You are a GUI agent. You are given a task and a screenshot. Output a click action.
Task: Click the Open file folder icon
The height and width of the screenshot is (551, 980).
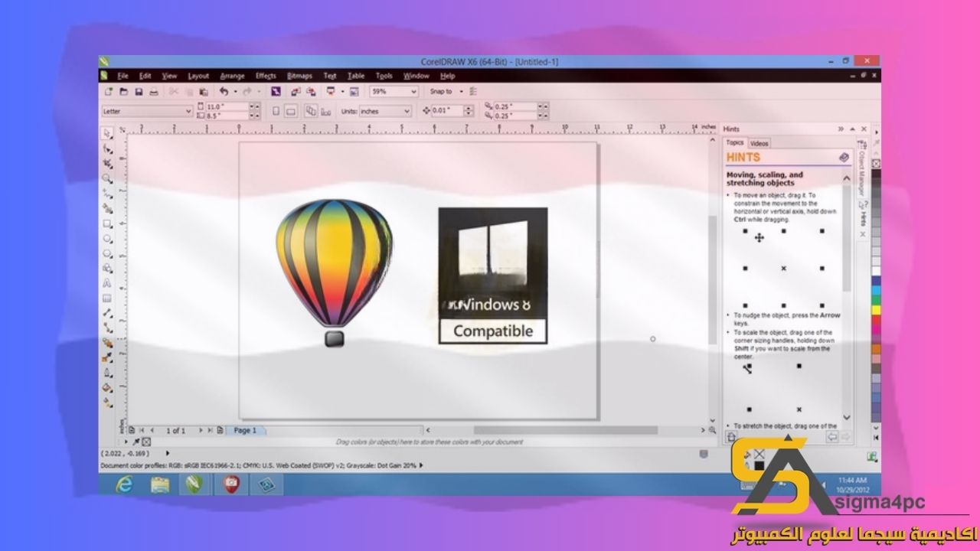(x=123, y=91)
